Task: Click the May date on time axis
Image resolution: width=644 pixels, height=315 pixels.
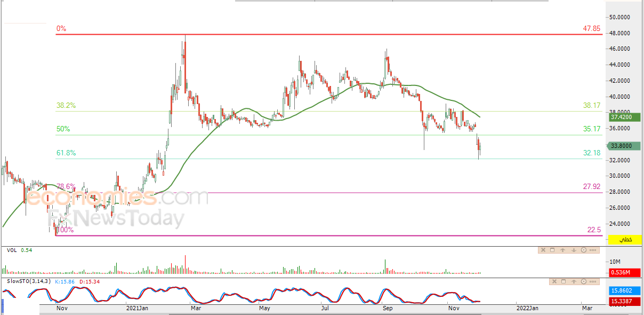Action: click(264, 308)
